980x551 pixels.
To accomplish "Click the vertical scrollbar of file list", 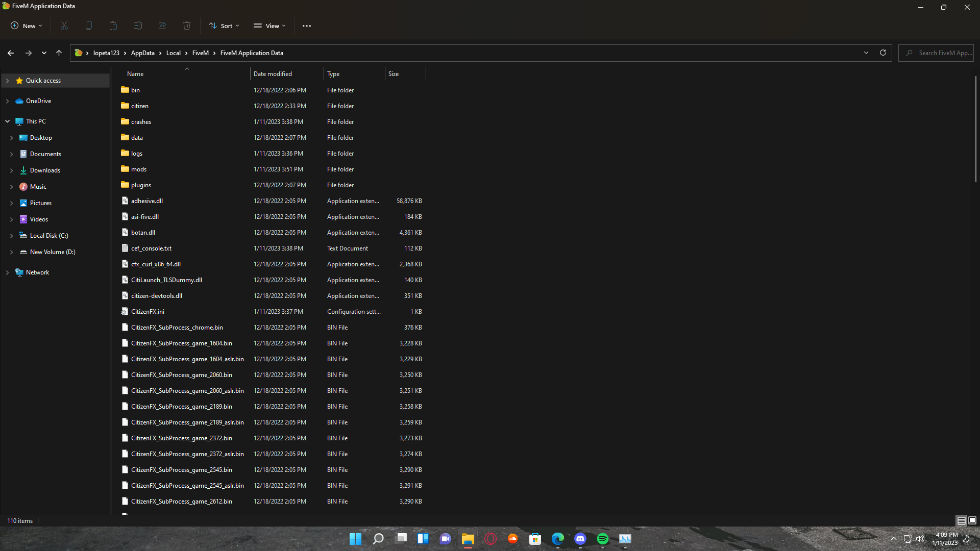I will [975, 129].
